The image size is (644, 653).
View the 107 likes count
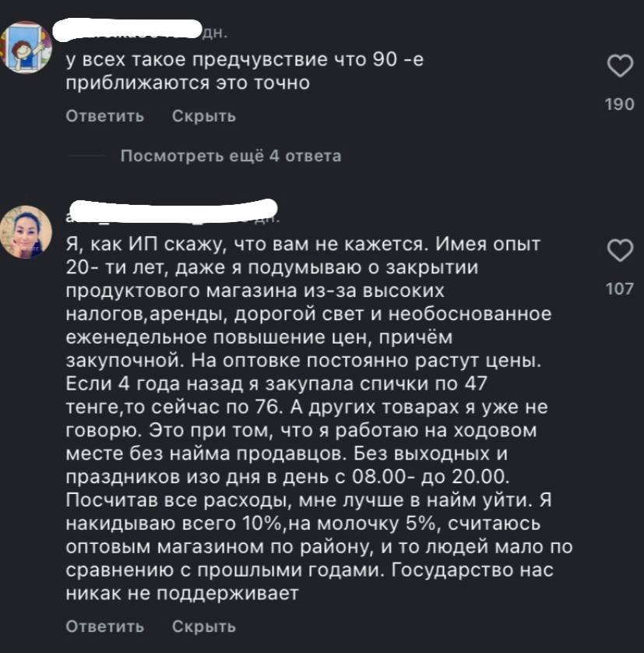tap(619, 289)
